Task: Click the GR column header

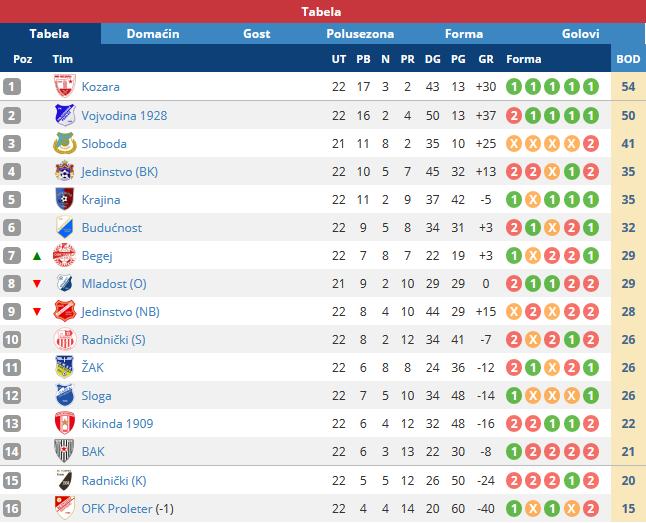Action: coord(487,59)
